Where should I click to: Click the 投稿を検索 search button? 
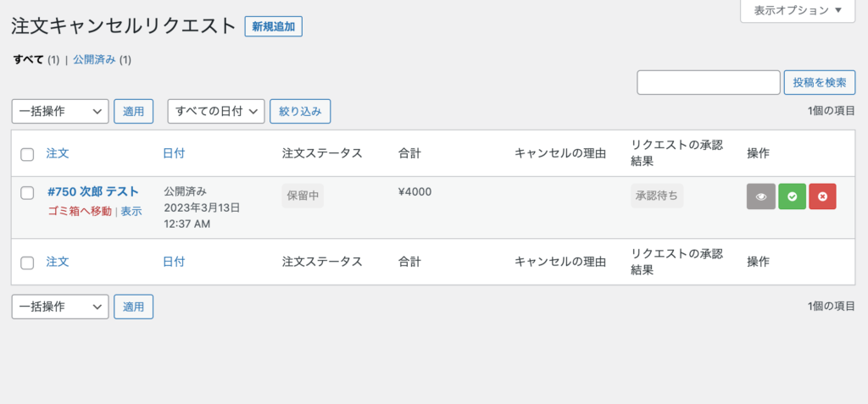pos(820,82)
